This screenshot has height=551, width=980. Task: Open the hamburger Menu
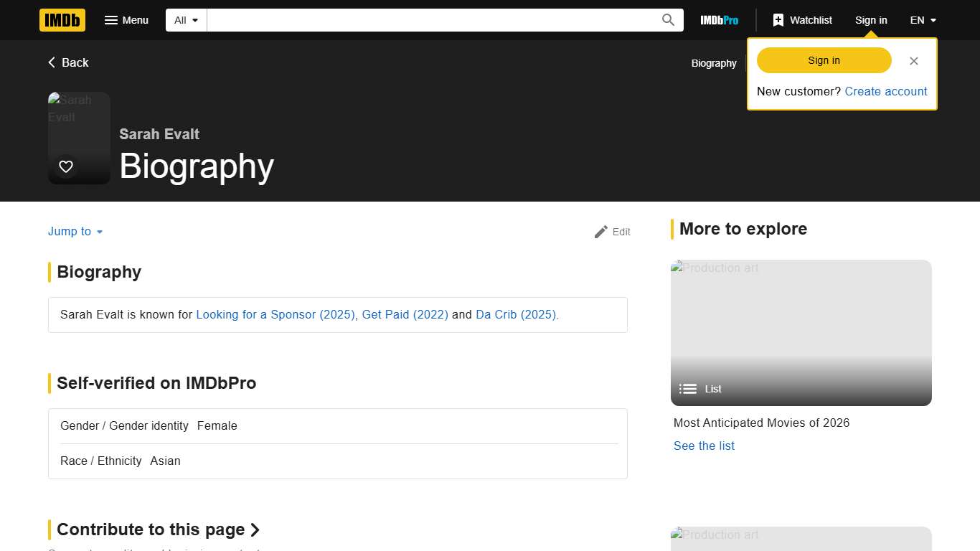[126, 20]
